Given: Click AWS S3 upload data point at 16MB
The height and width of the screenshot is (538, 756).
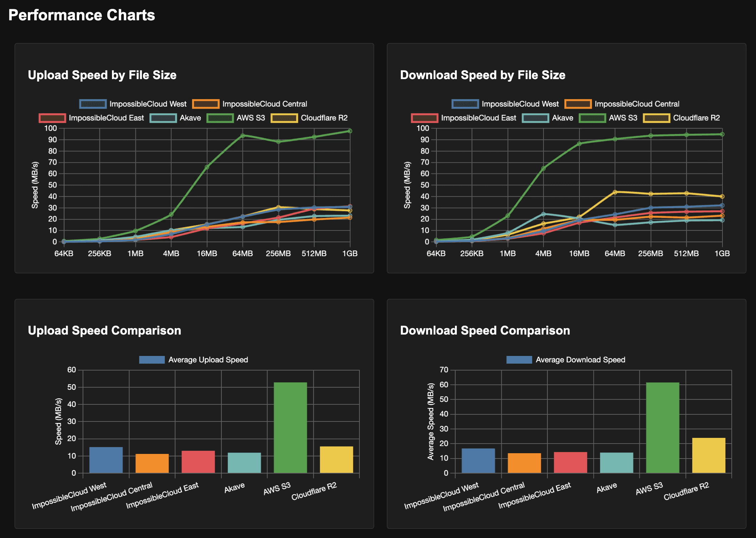Looking at the screenshot, I should tap(207, 167).
